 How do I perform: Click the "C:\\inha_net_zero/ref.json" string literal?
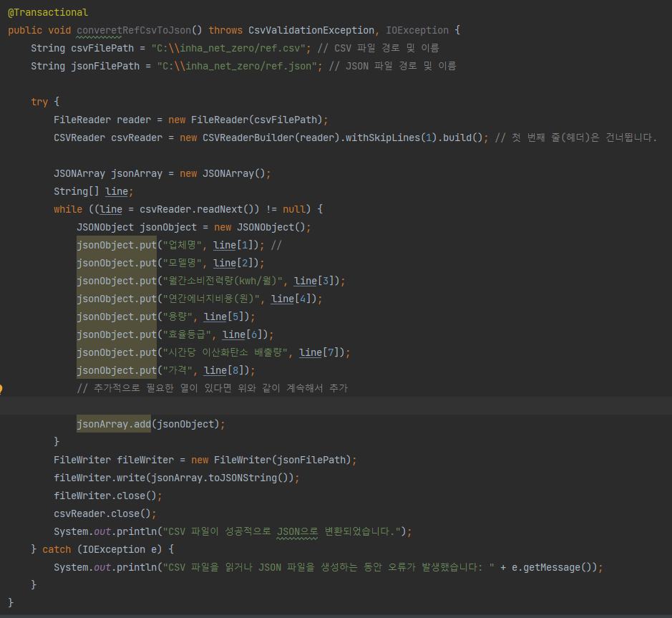[237, 66]
